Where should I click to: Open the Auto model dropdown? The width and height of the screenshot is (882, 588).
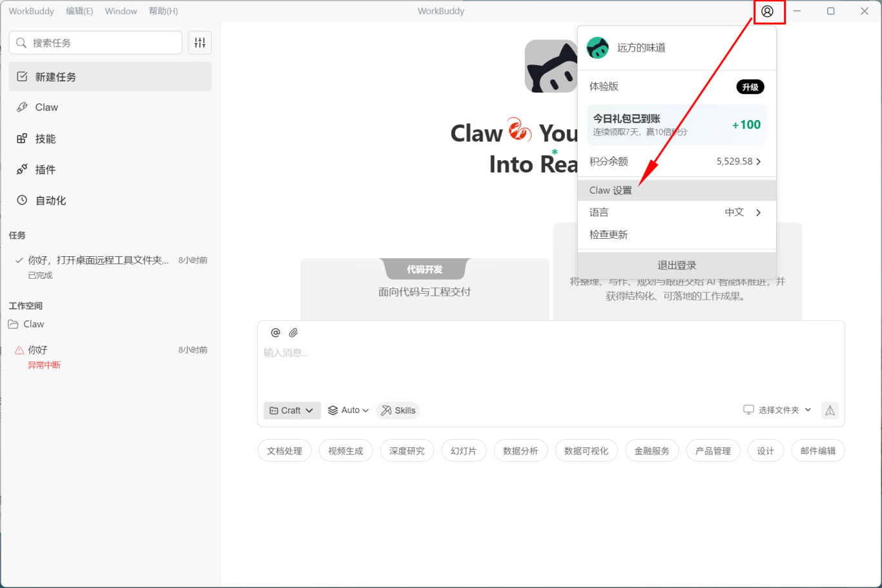point(349,411)
